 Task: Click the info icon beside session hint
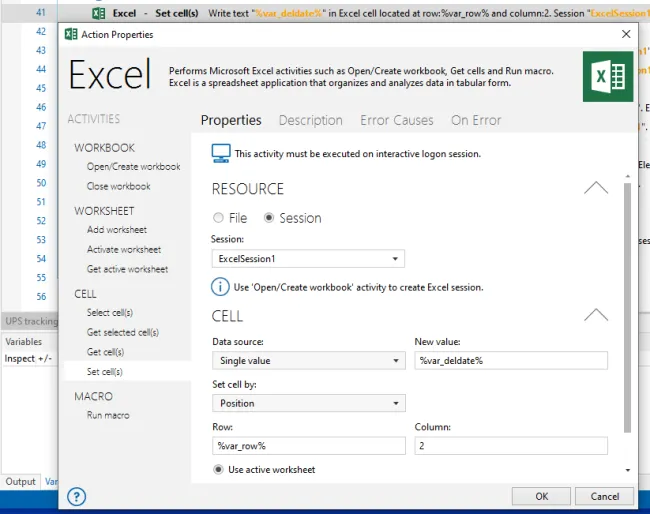point(221,287)
